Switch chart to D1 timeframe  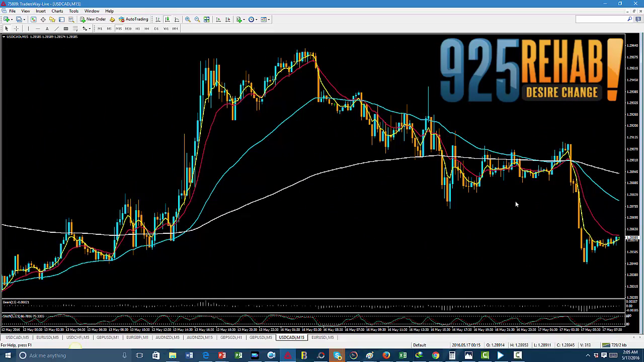point(156,29)
